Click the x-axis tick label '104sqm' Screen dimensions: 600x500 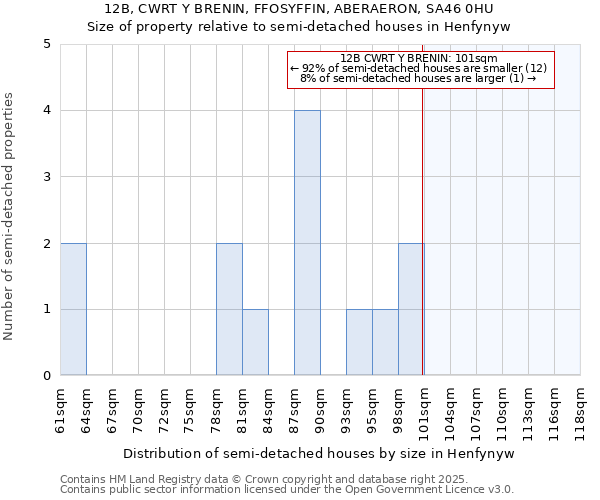coord(451,414)
